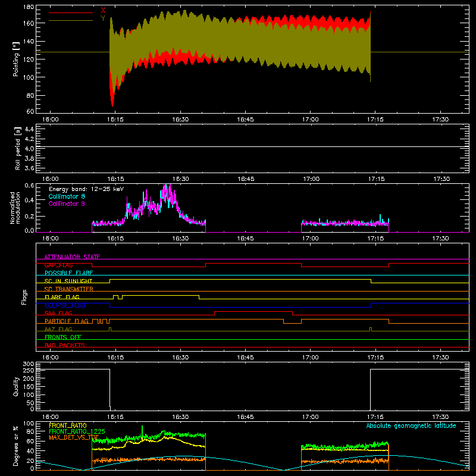Screen dimensions: 476x476
Task: Click the SC_IN_SUNLIGHT flag label
Action: [68, 281]
